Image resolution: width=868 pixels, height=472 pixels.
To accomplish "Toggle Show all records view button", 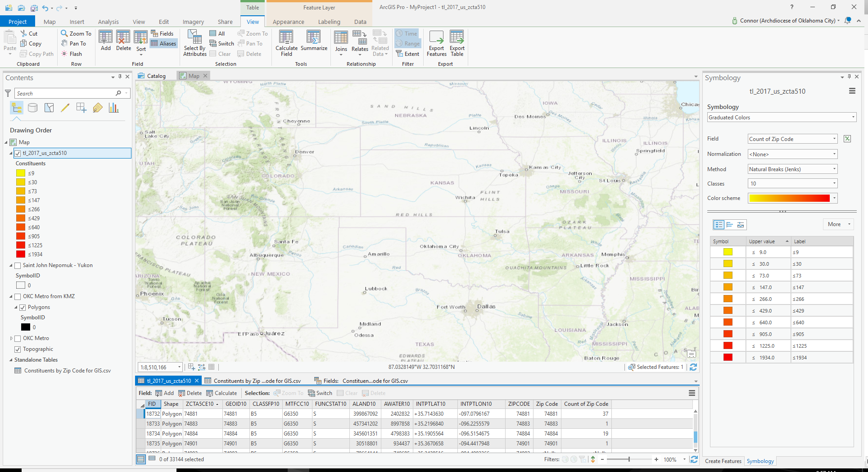I will pos(141,459).
